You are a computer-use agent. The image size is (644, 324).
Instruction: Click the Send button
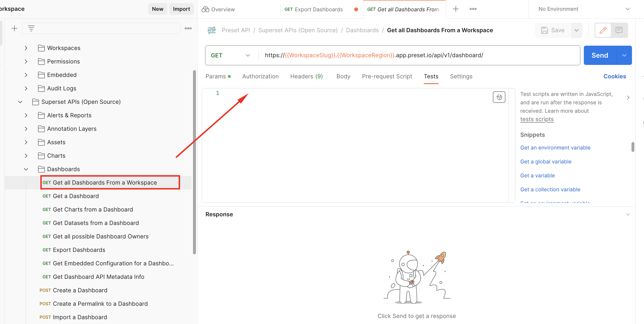click(x=599, y=55)
